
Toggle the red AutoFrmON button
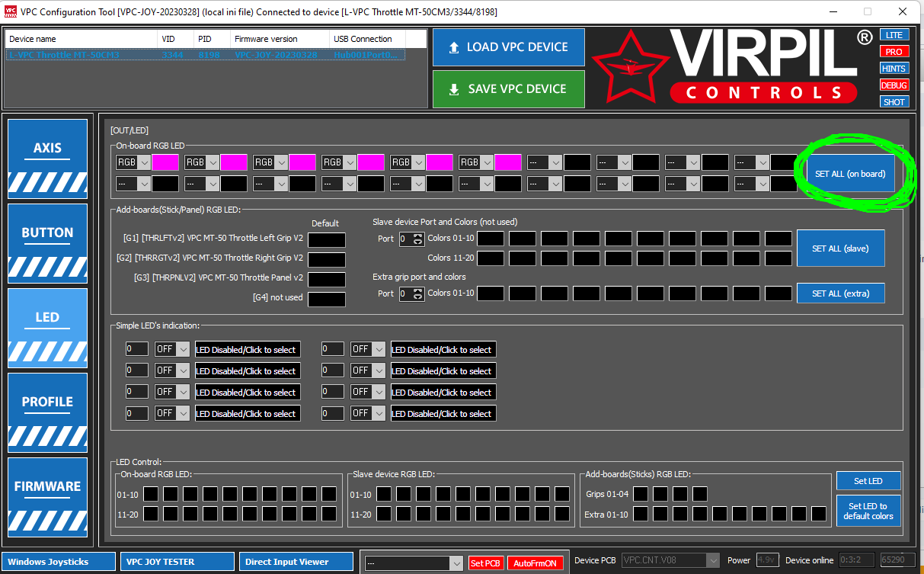535,563
